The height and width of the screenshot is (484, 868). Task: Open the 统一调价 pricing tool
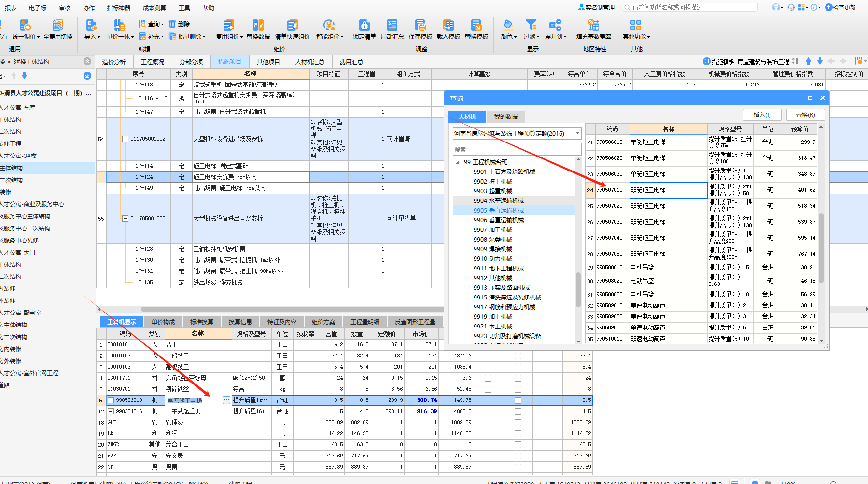click(26, 29)
